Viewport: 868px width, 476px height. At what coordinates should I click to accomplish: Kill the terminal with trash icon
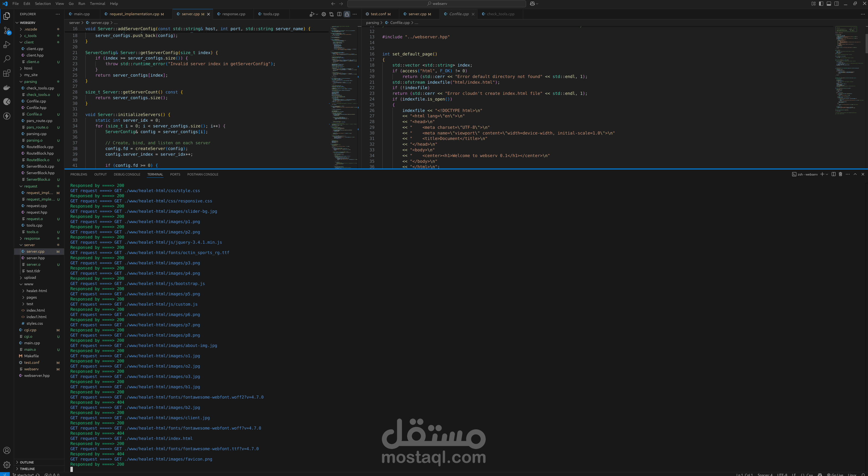pyautogui.click(x=840, y=174)
